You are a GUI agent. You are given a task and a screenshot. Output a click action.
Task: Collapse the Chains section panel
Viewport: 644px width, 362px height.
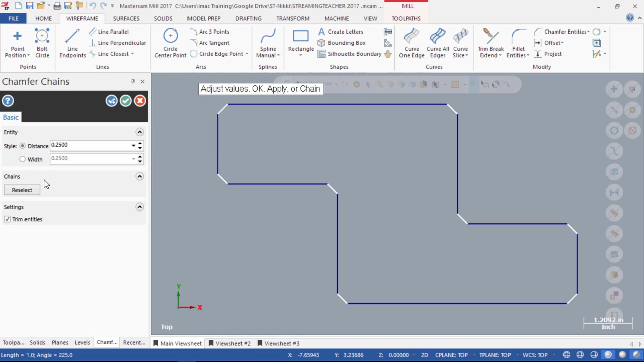click(x=139, y=176)
